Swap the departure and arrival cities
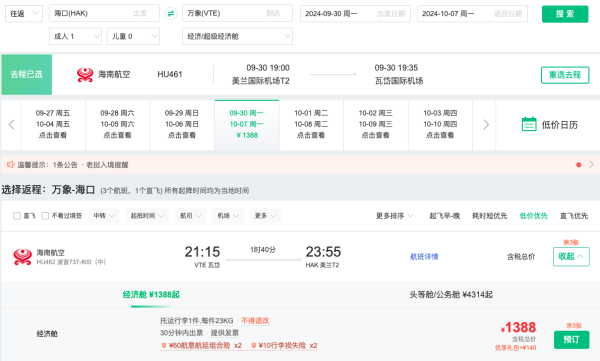This screenshot has width=600, height=361. (x=171, y=14)
